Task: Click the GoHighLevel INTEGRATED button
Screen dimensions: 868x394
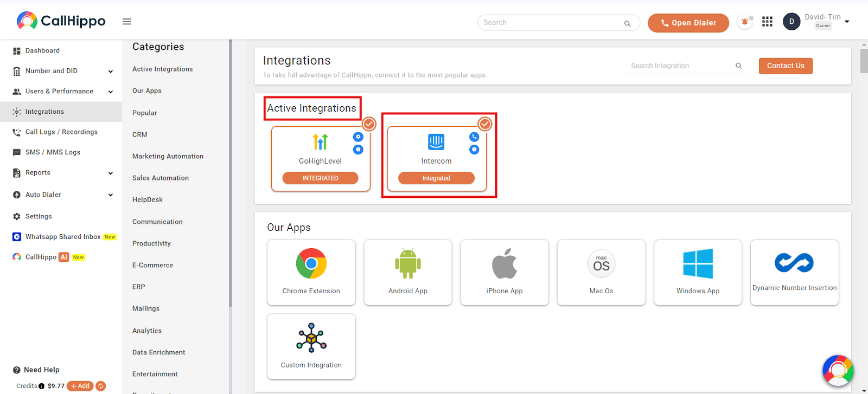Action: click(x=320, y=178)
